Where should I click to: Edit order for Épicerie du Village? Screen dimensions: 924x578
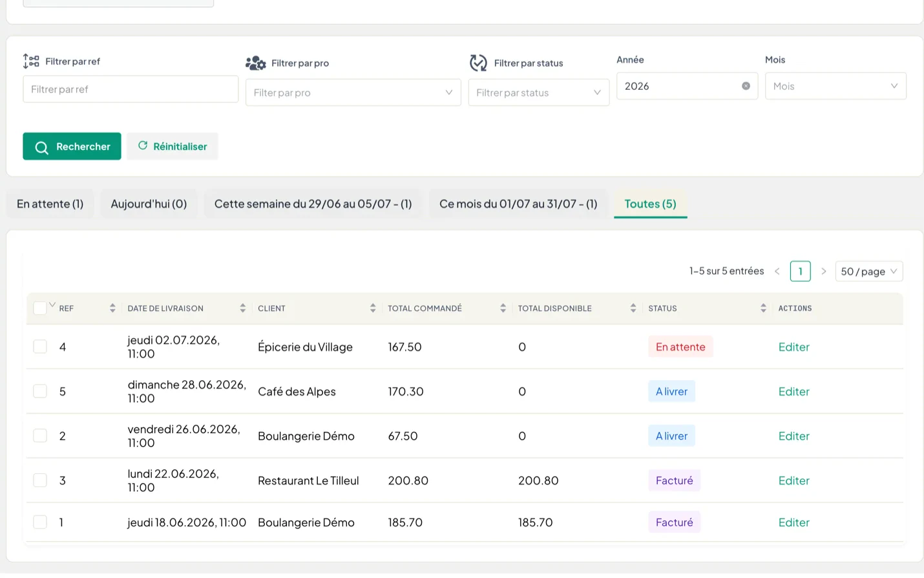(x=793, y=347)
